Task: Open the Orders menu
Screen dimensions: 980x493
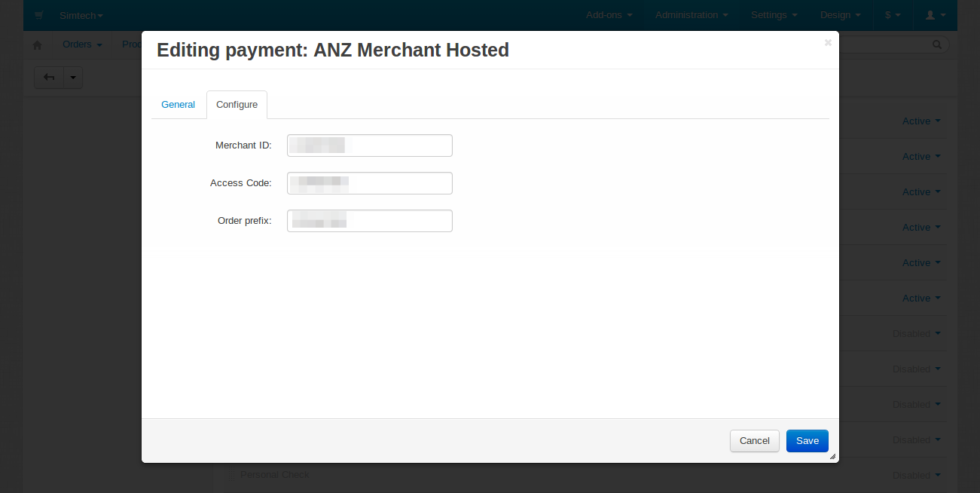Action: (82, 44)
